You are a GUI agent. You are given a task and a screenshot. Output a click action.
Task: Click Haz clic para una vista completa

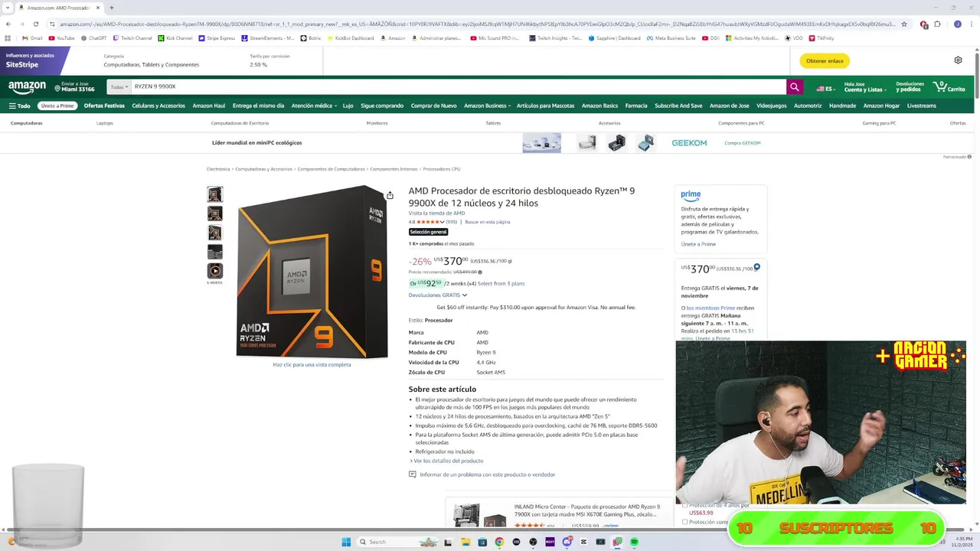(312, 364)
